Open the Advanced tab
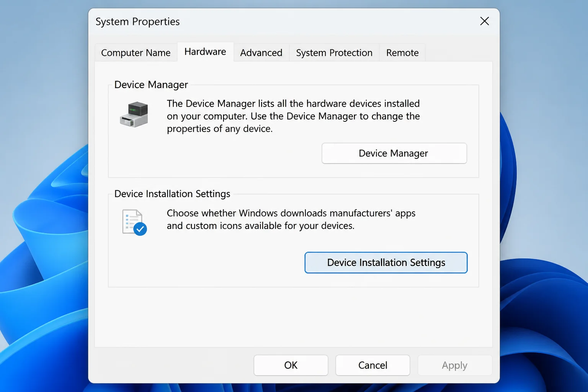Screen dimensions: 588x392 pyautogui.click(x=261, y=53)
